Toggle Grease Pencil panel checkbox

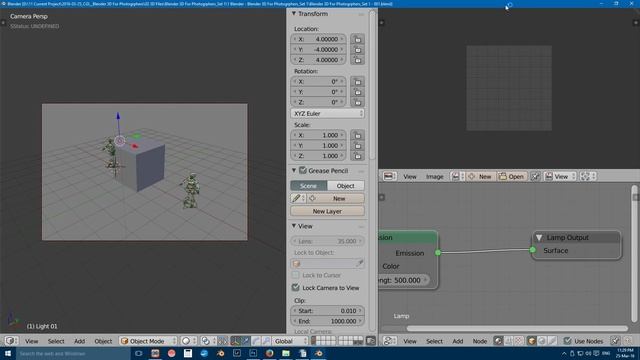pyautogui.click(x=303, y=171)
